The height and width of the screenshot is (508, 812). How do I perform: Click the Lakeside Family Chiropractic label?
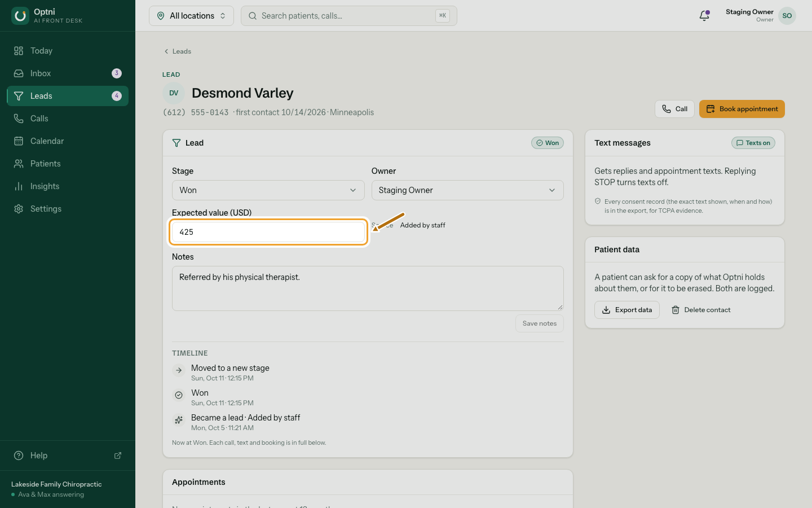click(x=56, y=484)
